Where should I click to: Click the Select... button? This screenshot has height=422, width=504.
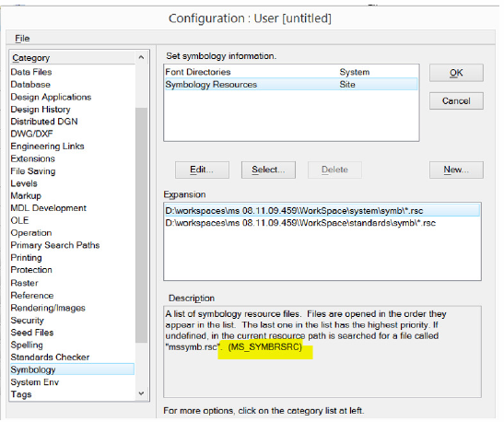coord(268,170)
